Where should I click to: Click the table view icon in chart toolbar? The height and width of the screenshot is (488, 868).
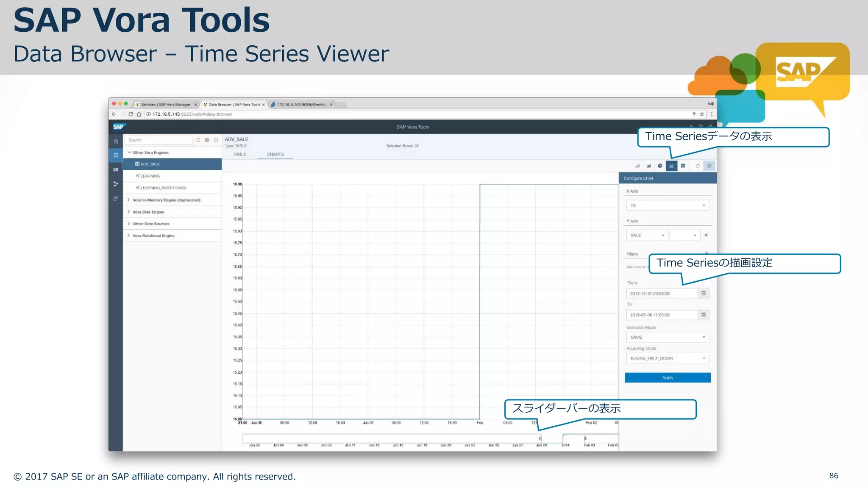pyautogui.click(x=683, y=166)
